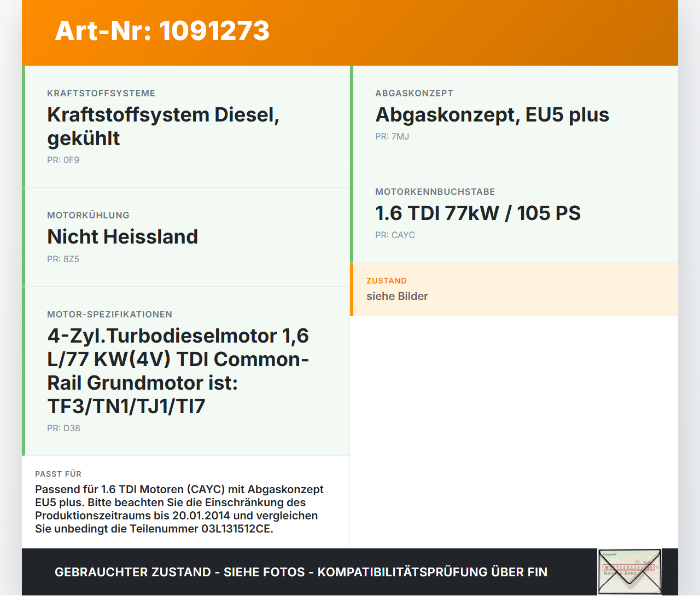This screenshot has height=596, width=700.
Task: Click the 'Passend für 1.6 TDI Motoren' paragraph
Action: click(179, 510)
